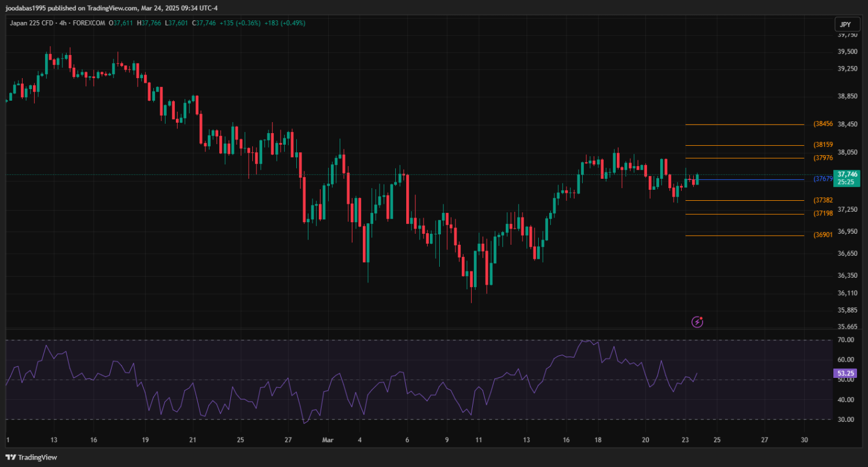The width and height of the screenshot is (868, 467).
Task: Click the blue level label (37679
Action: click(823, 179)
